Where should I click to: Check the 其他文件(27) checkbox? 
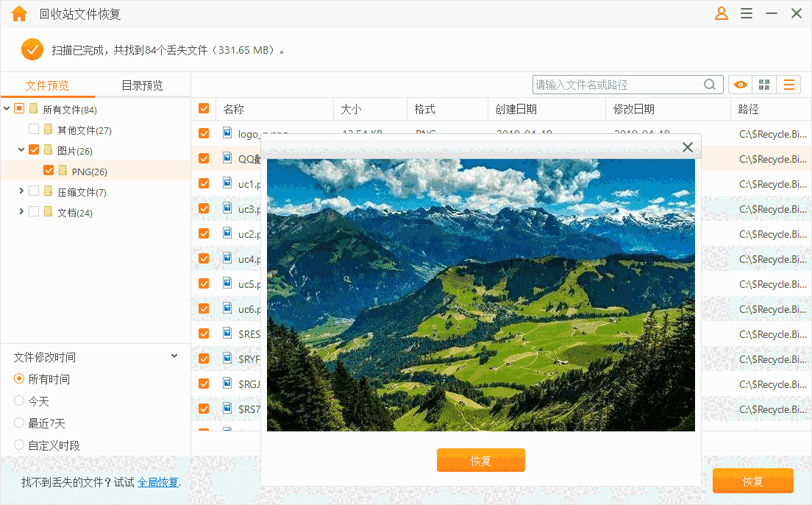click(34, 130)
